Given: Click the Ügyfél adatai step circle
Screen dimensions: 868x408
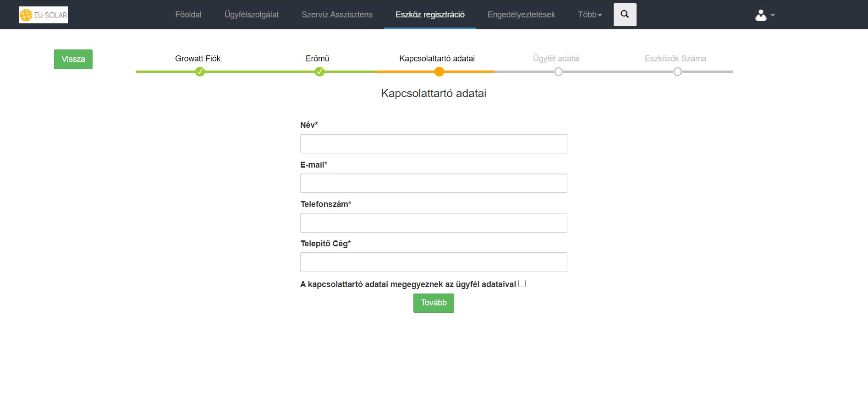Looking at the screenshot, I should [558, 72].
